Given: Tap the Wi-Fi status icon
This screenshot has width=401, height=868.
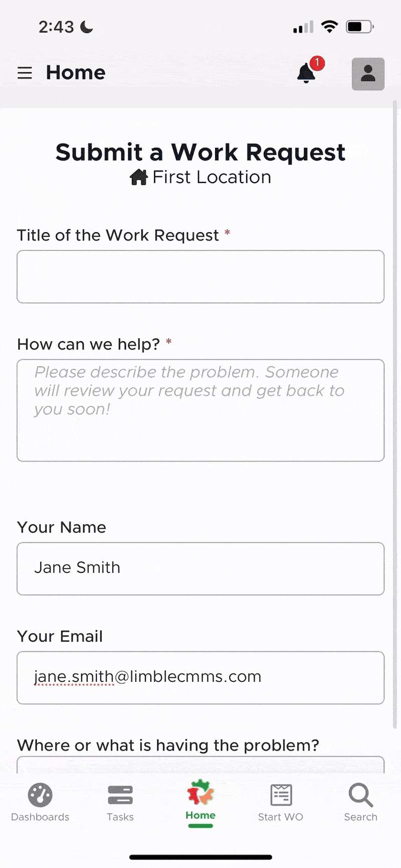Looking at the screenshot, I should 329,27.
